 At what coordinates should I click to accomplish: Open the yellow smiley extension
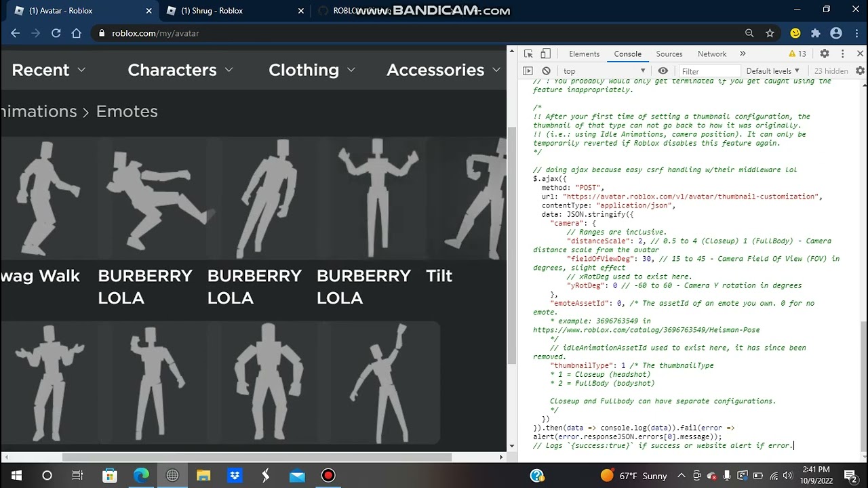(x=795, y=33)
